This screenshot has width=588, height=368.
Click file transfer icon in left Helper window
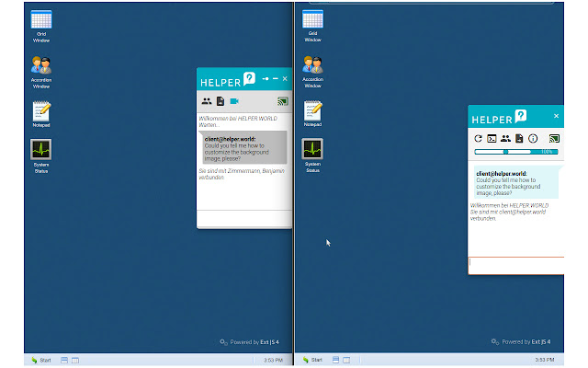coord(220,101)
